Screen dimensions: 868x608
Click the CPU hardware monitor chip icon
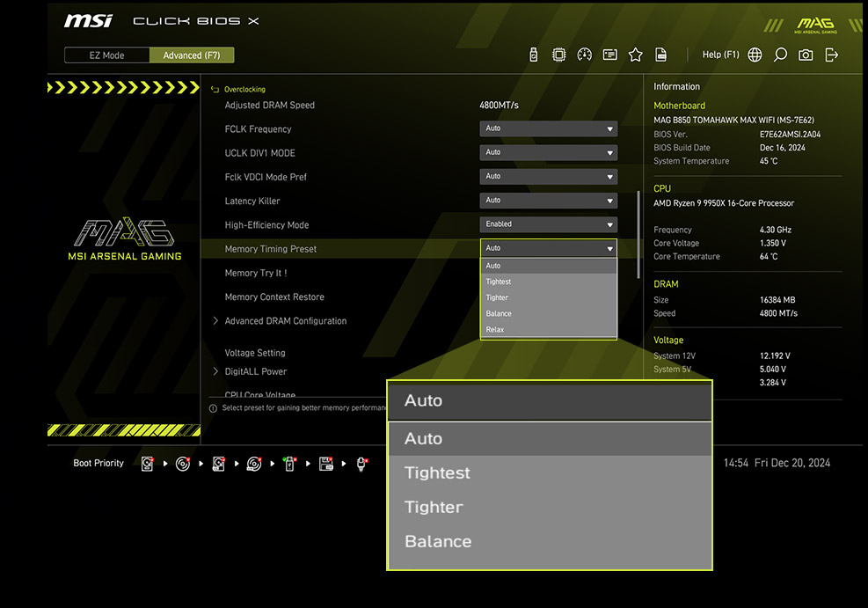tap(558, 54)
